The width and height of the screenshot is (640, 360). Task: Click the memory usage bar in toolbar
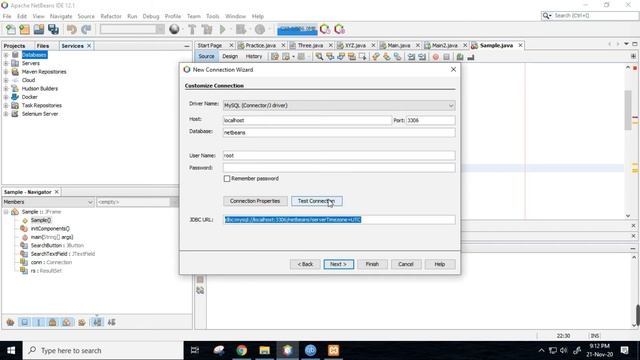coord(297,29)
